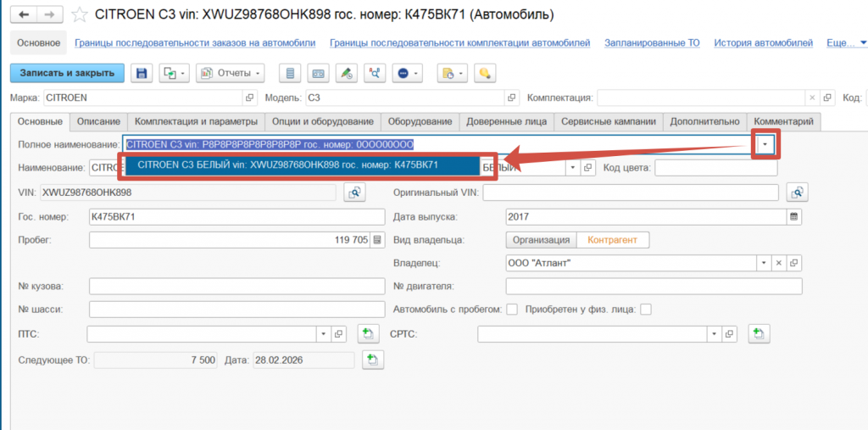
Task: Expand the Полное наименование dropdown arrow
Action: (x=765, y=145)
